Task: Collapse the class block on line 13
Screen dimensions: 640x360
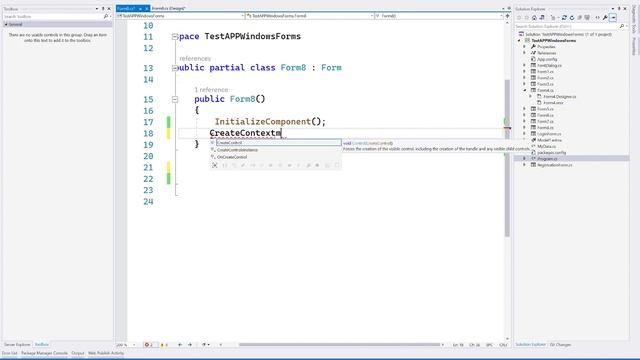Action: pyautogui.click(x=175, y=68)
